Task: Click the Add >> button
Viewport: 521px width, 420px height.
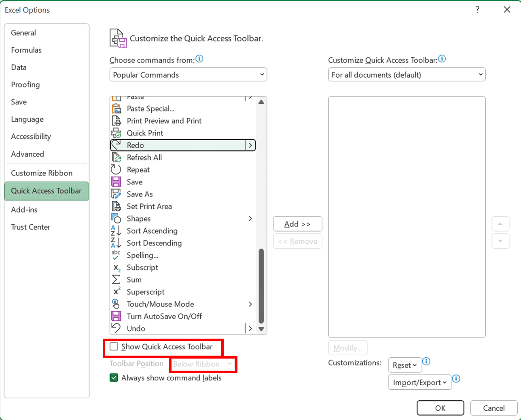Action: [x=298, y=224]
